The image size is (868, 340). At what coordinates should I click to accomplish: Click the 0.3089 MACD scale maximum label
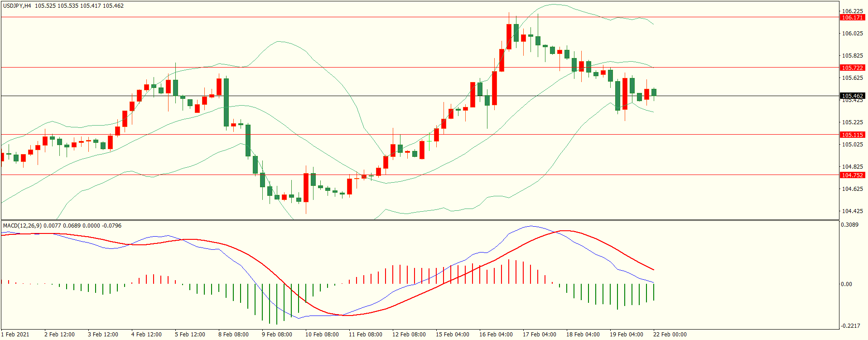[849, 225]
